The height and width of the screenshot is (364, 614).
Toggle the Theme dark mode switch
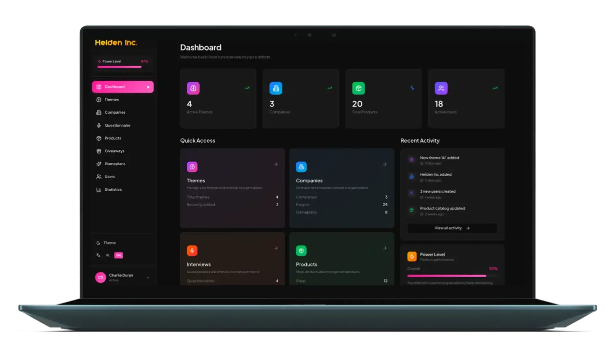coord(106,243)
